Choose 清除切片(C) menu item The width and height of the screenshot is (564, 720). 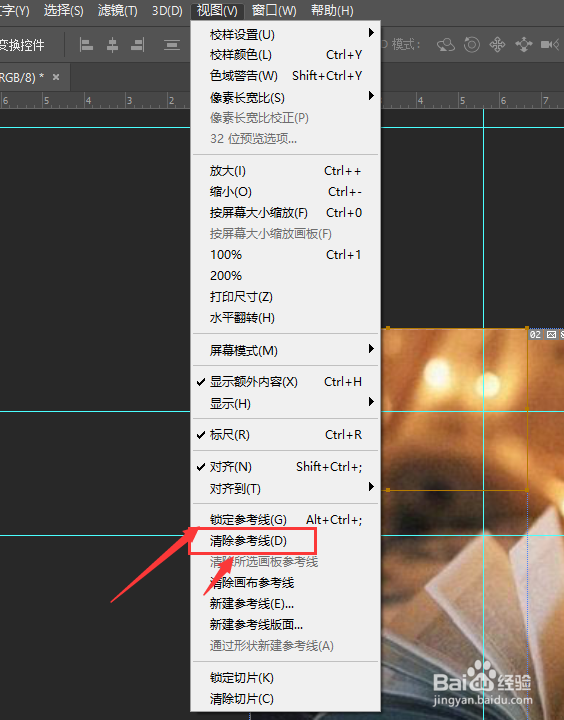click(285, 698)
